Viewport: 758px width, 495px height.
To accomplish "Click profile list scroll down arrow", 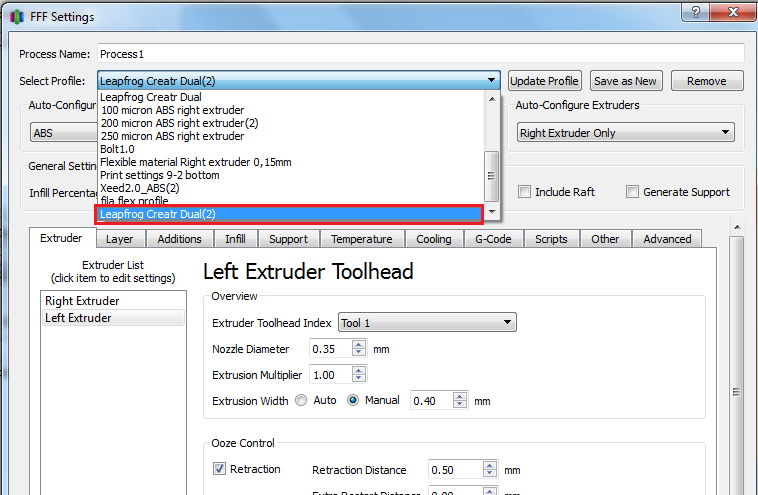I will (x=492, y=212).
